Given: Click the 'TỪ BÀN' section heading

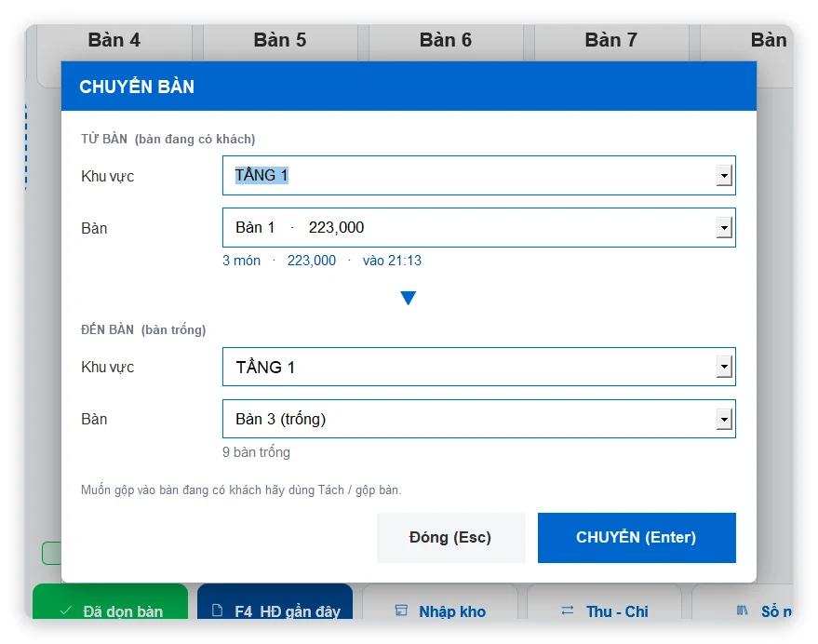Looking at the screenshot, I should 104,140.
